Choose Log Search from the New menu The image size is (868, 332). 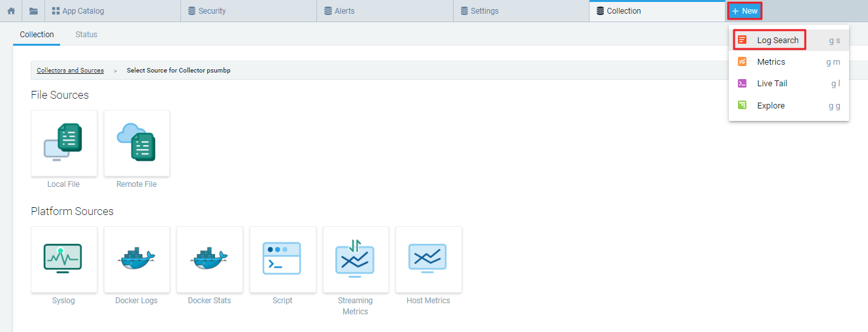pyautogui.click(x=777, y=41)
